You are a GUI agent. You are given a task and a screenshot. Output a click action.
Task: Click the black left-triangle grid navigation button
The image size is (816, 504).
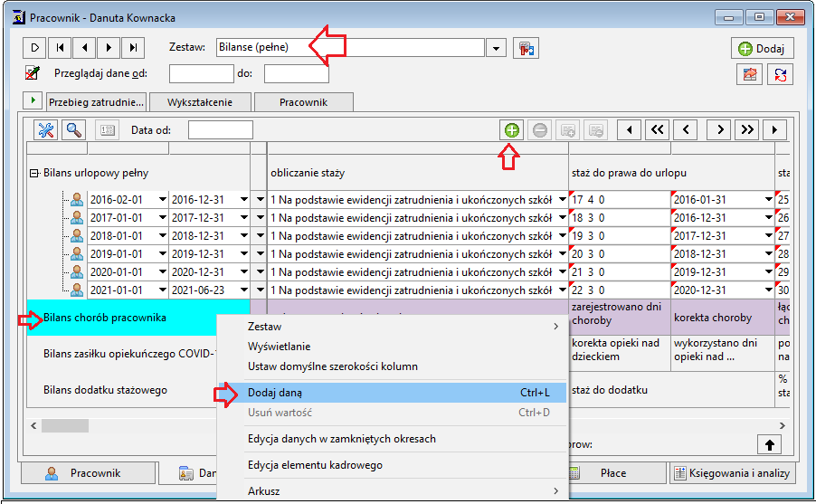[x=629, y=129]
